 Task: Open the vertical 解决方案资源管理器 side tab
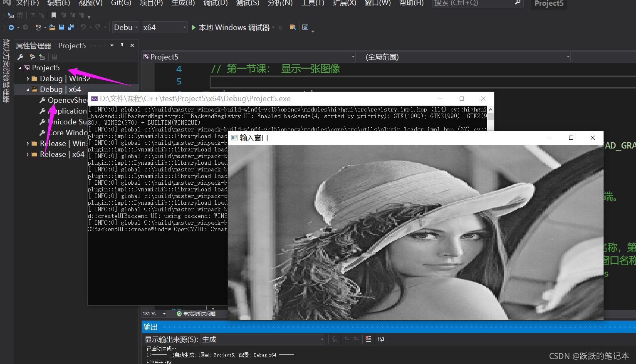pos(6,71)
